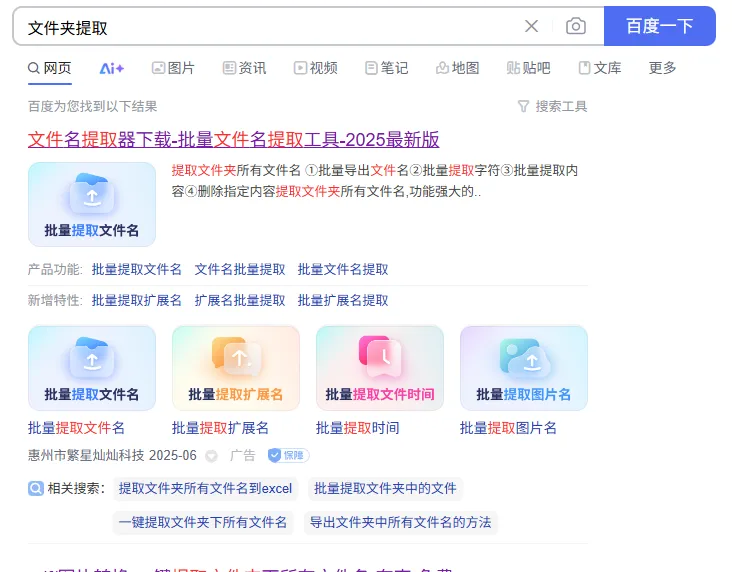732x572 pixels.
Task: Go to the 地图 tab
Action: (x=458, y=68)
